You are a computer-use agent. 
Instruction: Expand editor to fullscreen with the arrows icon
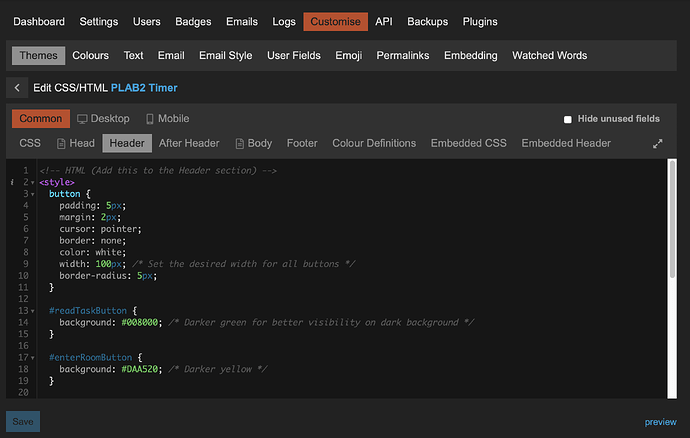[x=657, y=144]
